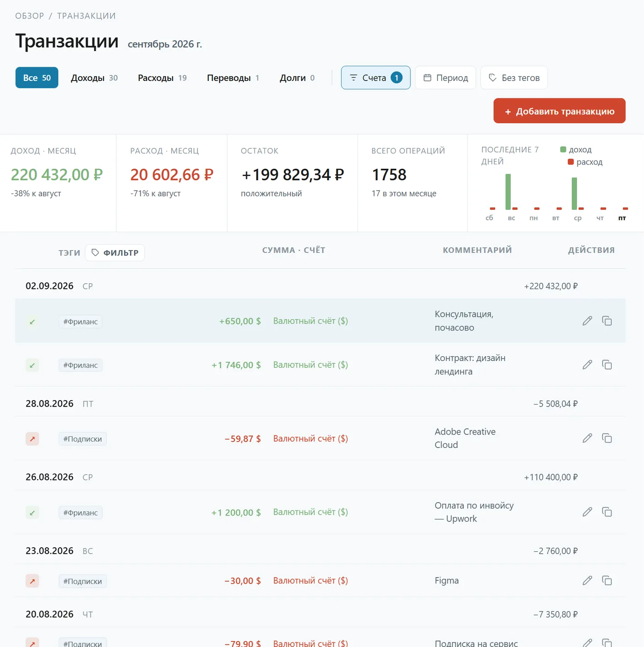
Task: Click the #Фриланс tag on +1 200,00 $ row
Action: pyautogui.click(x=80, y=512)
